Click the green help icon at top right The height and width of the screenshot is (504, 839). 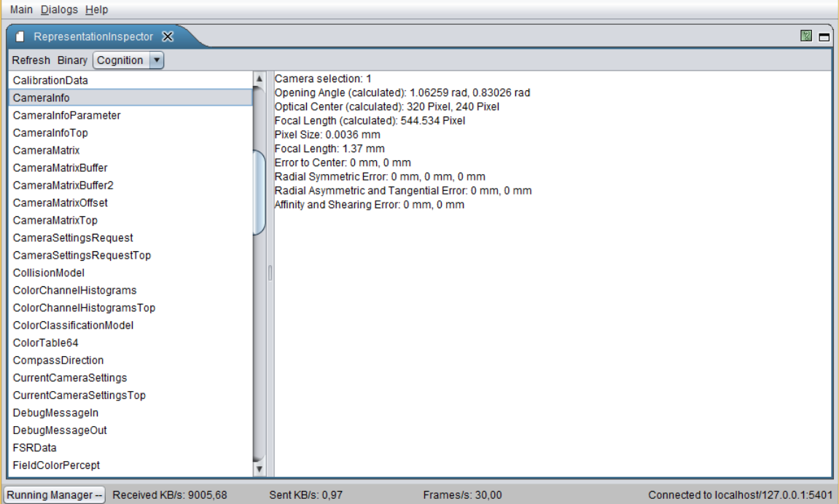pyautogui.click(x=806, y=36)
